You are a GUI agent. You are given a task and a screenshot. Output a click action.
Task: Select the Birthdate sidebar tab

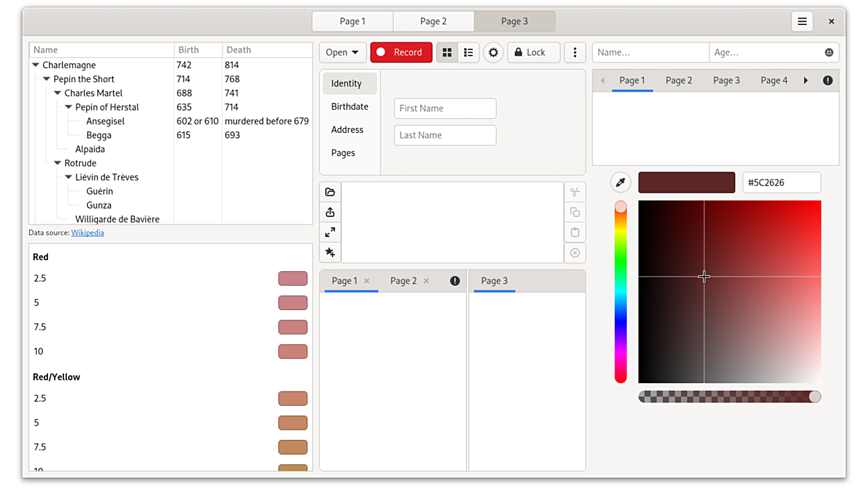(x=350, y=106)
